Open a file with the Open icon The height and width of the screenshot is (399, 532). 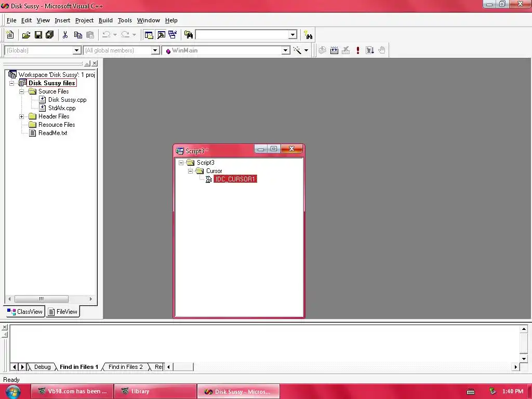[x=26, y=35]
